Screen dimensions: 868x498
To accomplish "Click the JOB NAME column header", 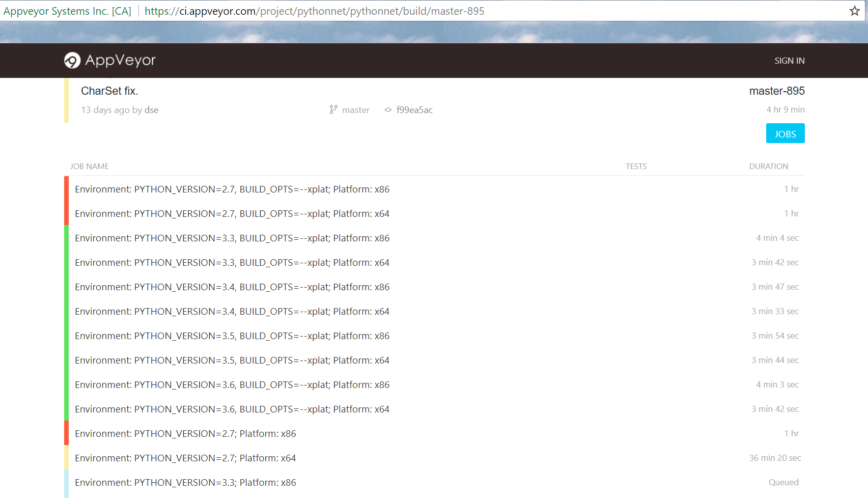I will coord(89,167).
